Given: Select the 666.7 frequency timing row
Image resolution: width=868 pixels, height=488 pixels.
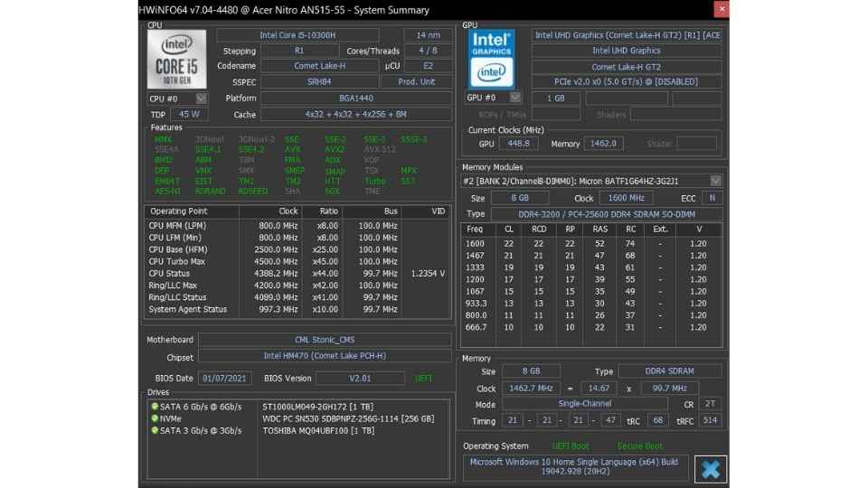Looking at the screenshot, I should coord(591,327).
